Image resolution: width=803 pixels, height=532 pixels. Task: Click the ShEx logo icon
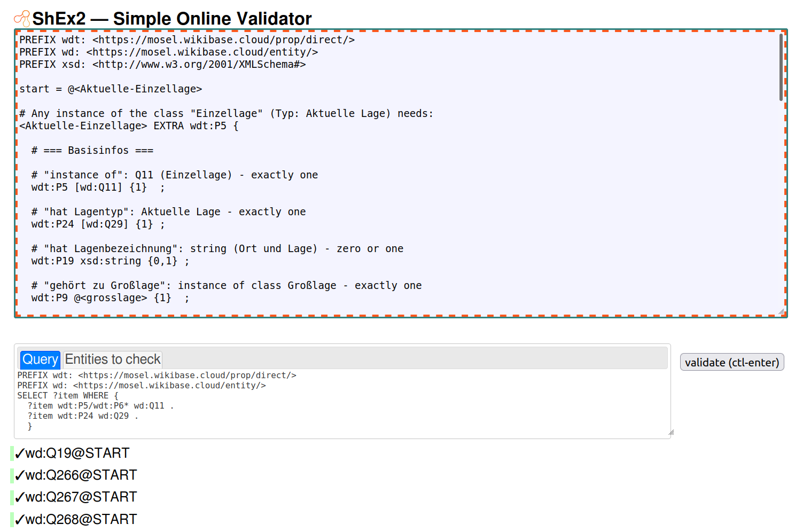click(22, 19)
